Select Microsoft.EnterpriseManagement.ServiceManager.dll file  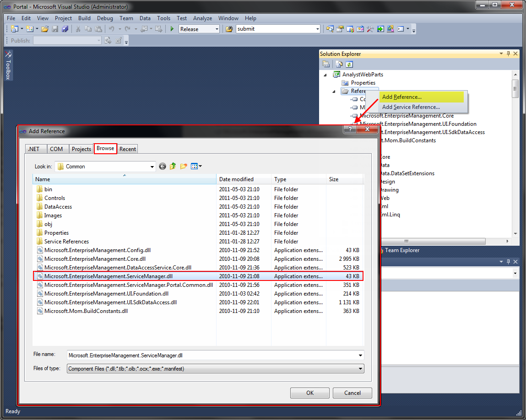[198, 276]
